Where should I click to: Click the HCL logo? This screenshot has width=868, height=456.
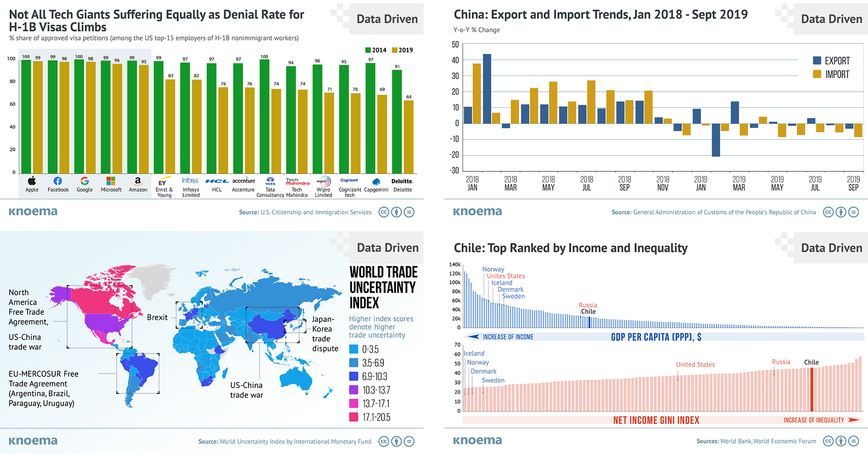coord(217,181)
